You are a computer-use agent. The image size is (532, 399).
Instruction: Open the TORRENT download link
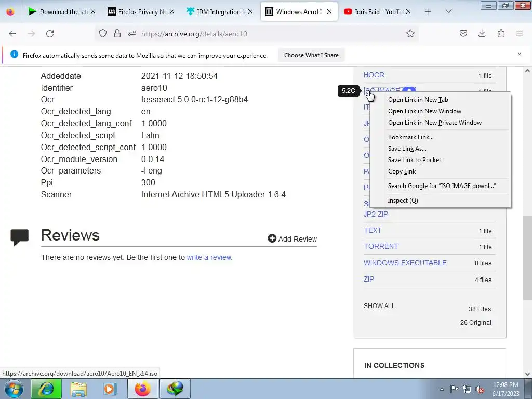[381, 246]
